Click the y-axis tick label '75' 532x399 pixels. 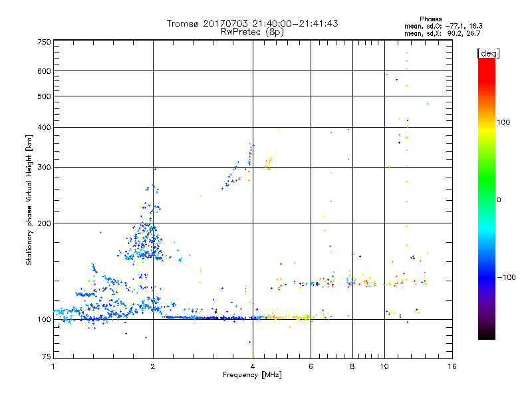[47, 356]
